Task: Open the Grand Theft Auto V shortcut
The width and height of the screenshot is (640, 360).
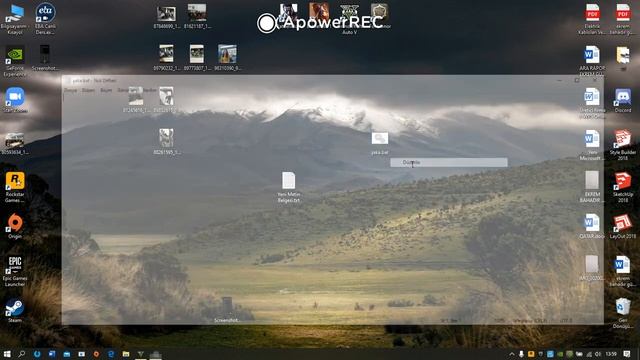Action: [x=349, y=19]
